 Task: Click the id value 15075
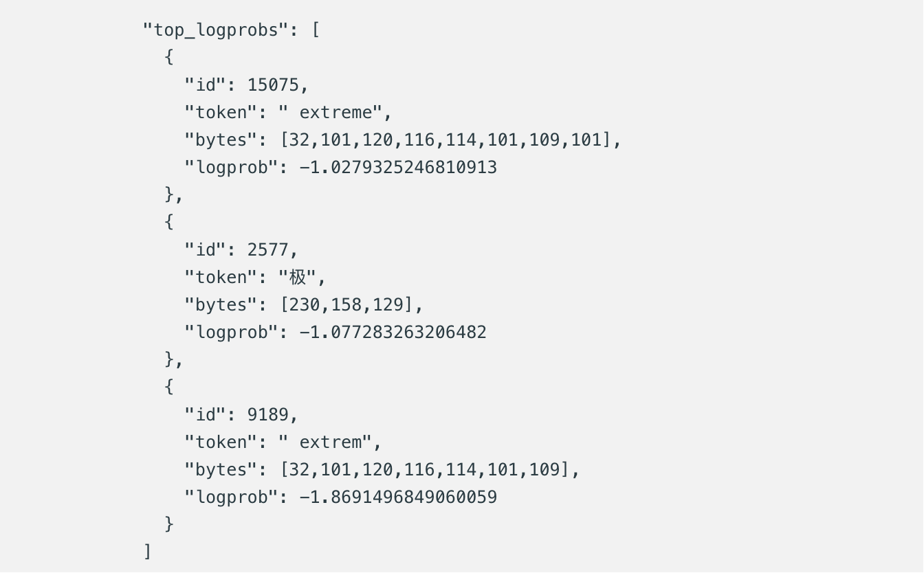(273, 85)
